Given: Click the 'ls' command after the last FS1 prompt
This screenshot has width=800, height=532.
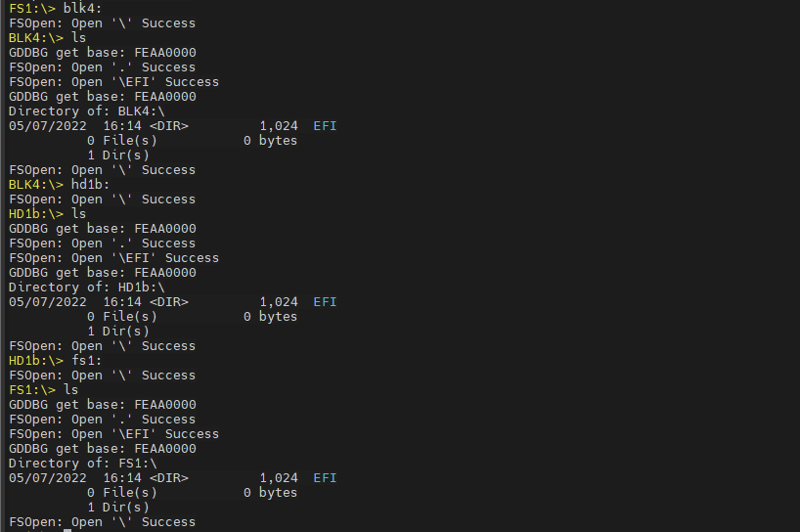Looking at the screenshot, I should [x=71, y=390].
